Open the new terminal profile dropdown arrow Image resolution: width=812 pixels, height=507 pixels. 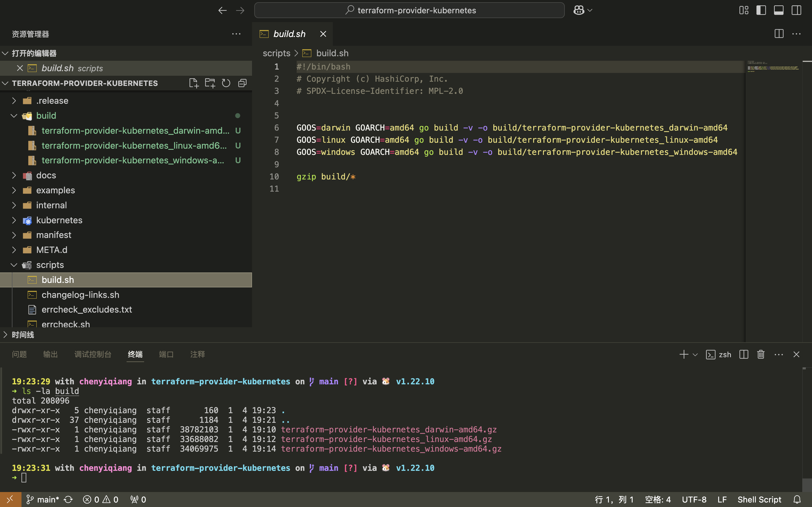[x=695, y=355]
